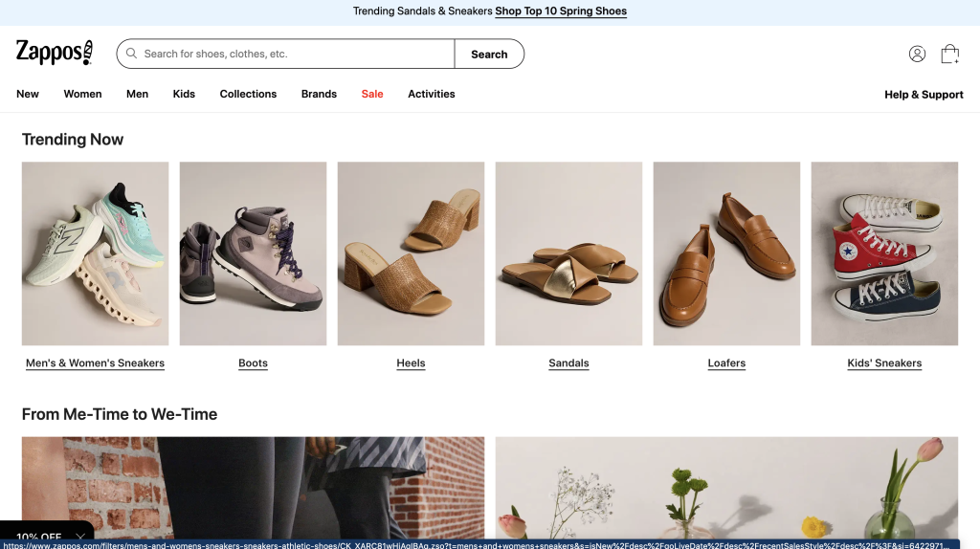Screen dimensions: 980x549
Task: Click the magnifying glass search icon
Action: (x=131, y=54)
